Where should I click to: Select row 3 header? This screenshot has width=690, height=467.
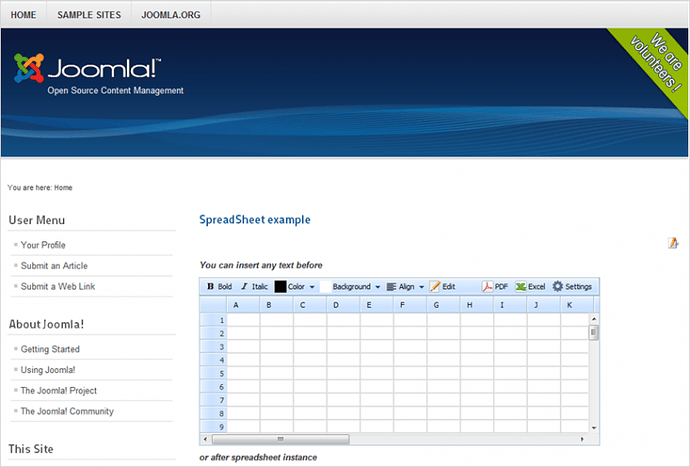213,346
